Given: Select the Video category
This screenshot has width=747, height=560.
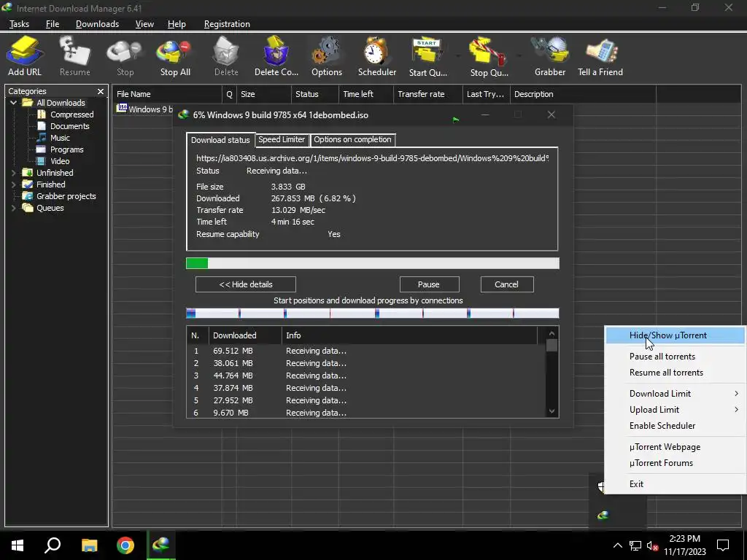Looking at the screenshot, I should [60, 161].
